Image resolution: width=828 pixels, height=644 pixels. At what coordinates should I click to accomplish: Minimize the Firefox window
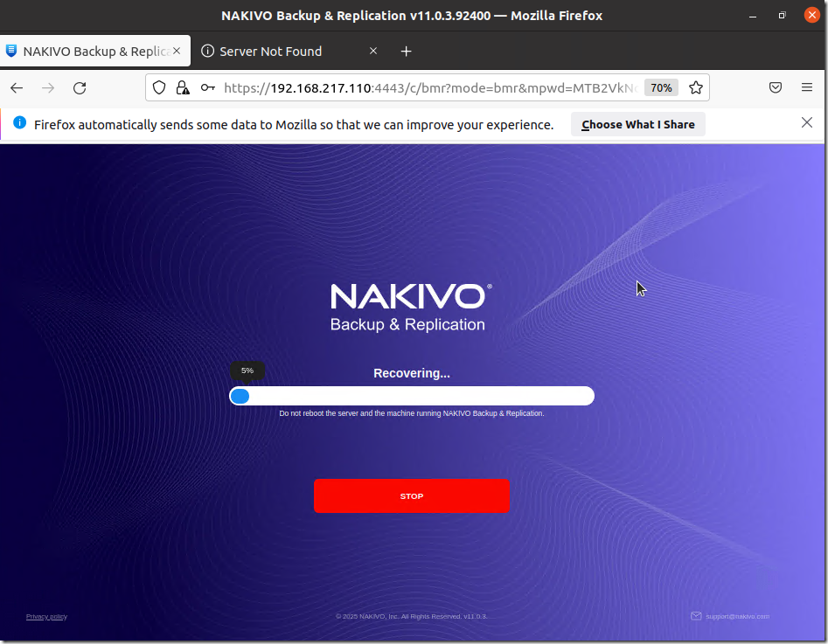(x=753, y=16)
